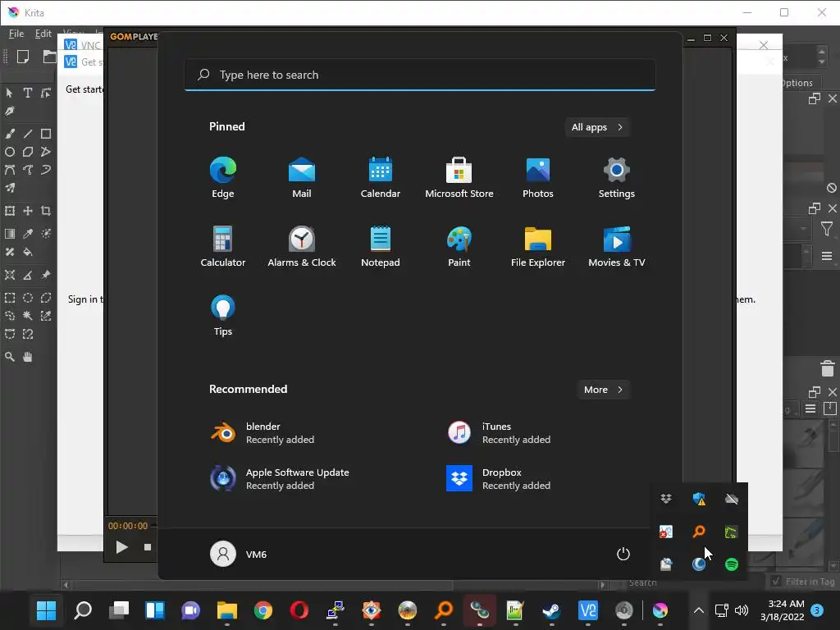
Task: Show More recommended items
Action: pos(603,390)
